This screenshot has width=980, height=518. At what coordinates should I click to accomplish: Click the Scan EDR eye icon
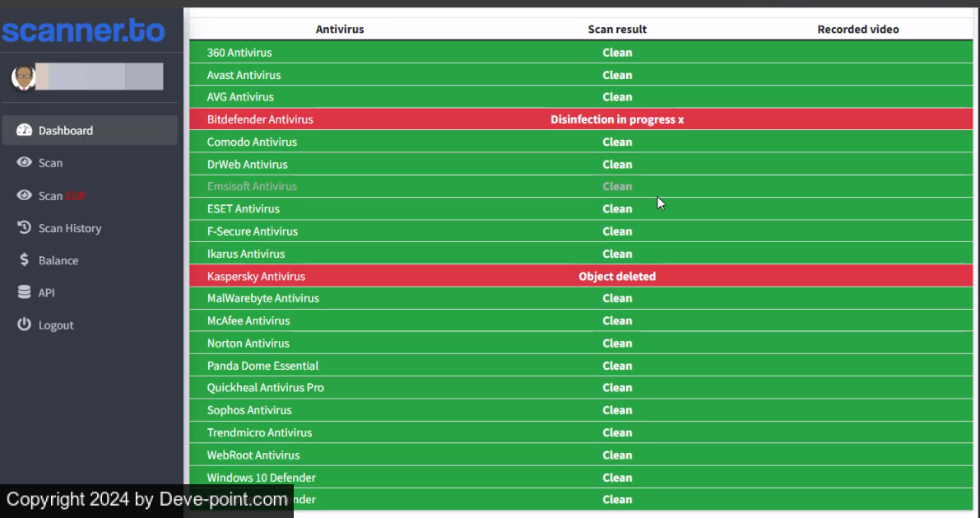[25, 195]
